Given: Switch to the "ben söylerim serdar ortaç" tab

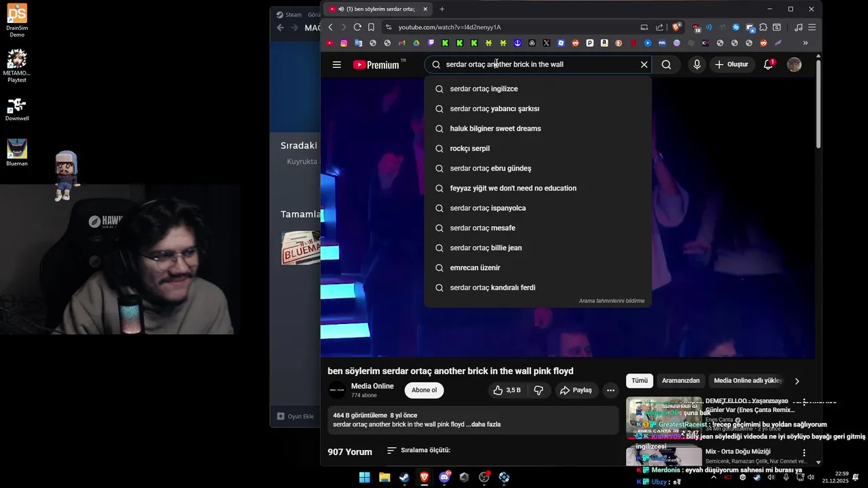Looking at the screenshot, I should point(379,9).
